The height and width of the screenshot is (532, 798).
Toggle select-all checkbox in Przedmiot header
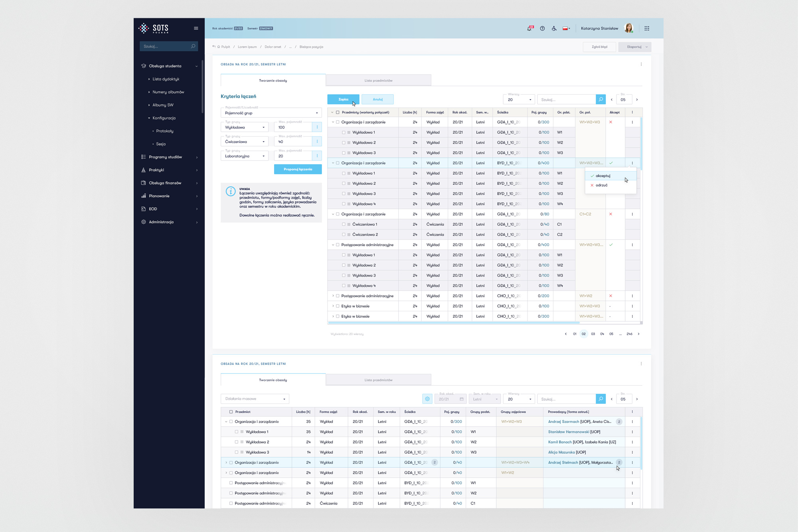tap(231, 412)
